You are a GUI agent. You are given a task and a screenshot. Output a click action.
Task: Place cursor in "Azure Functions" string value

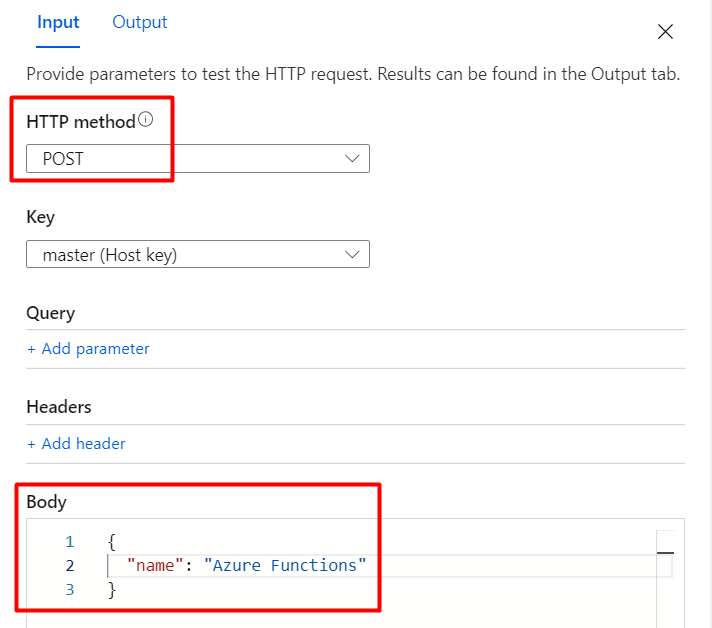click(x=285, y=565)
